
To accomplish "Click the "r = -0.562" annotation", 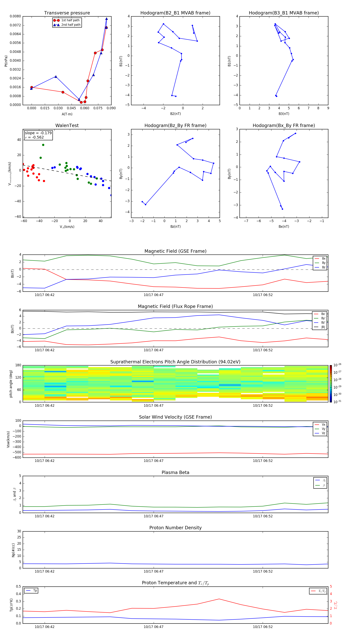I will [35, 137].
